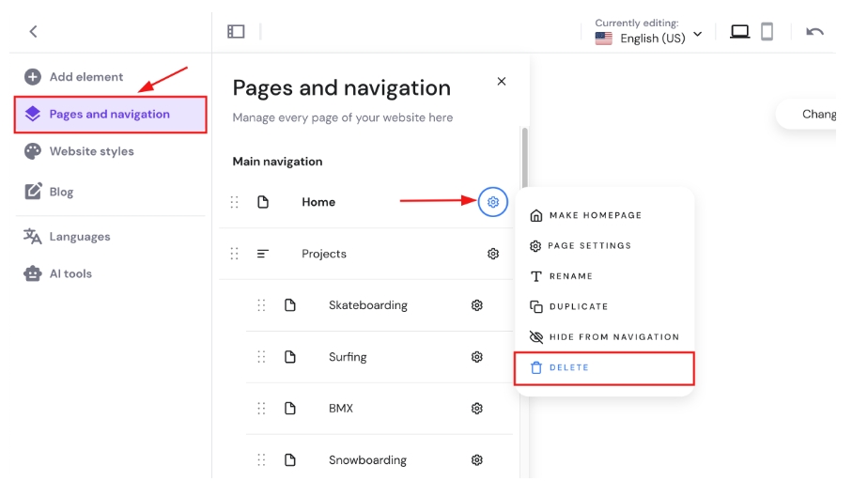The width and height of the screenshot is (868, 497).
Task: Select Hide From Navigation option
Action: 604,337
